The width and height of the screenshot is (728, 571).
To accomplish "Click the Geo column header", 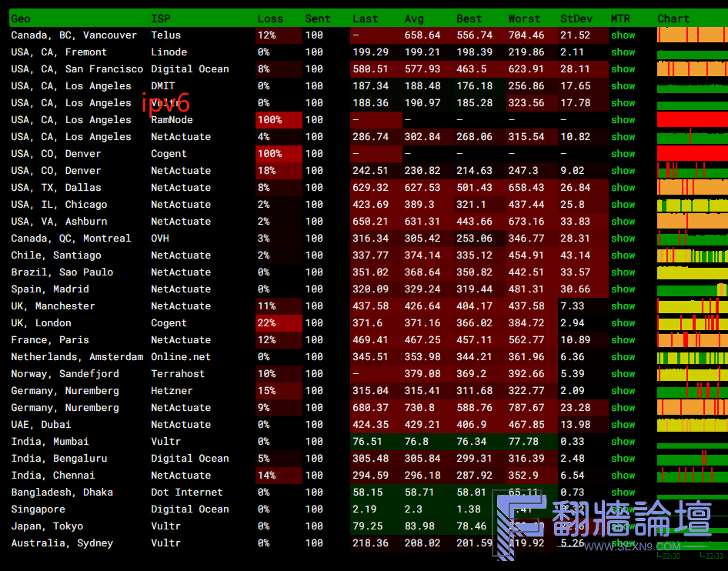I will click(x=21, y=18).
